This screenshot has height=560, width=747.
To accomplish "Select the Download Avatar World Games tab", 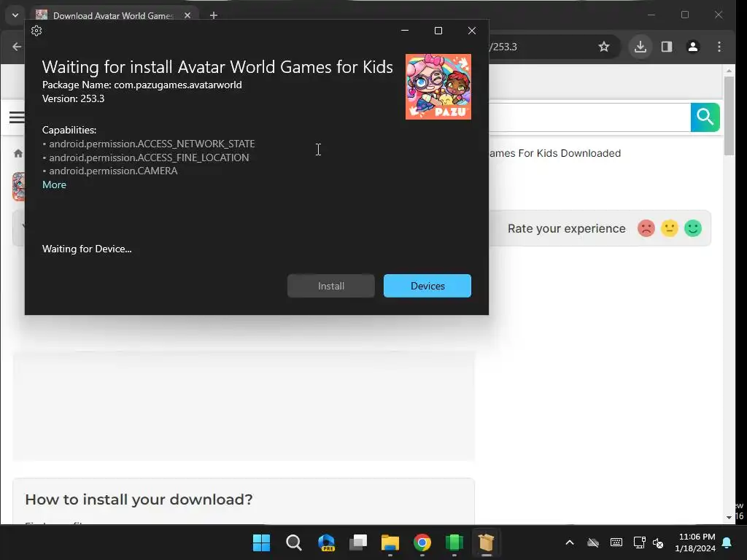I will [x=113, y=16].
